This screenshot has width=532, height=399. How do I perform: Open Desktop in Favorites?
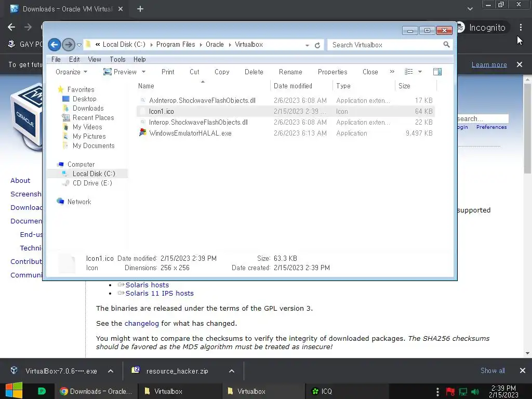tap(84, 99)
